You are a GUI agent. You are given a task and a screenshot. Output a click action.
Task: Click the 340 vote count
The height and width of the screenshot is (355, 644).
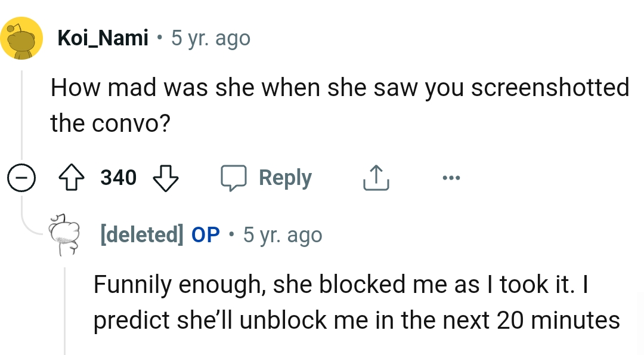point(118,177)
